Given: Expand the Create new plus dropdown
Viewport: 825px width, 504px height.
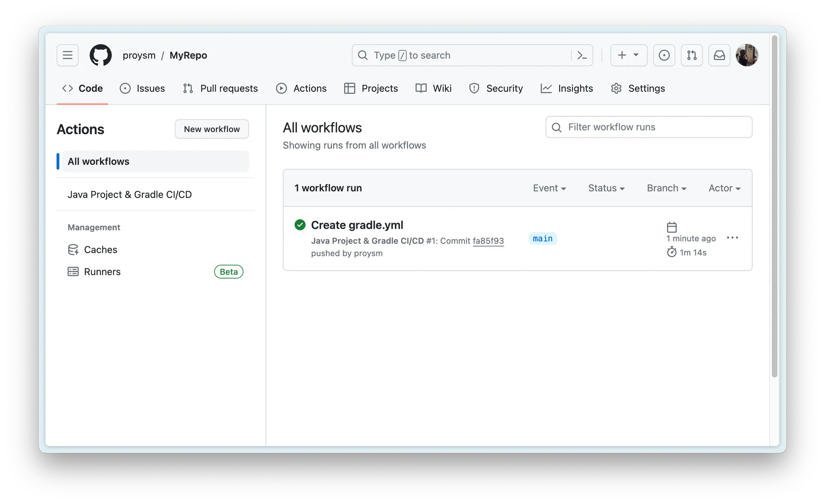Looking at the screenshot, I should pyautogui.click(x=628, y=55).
